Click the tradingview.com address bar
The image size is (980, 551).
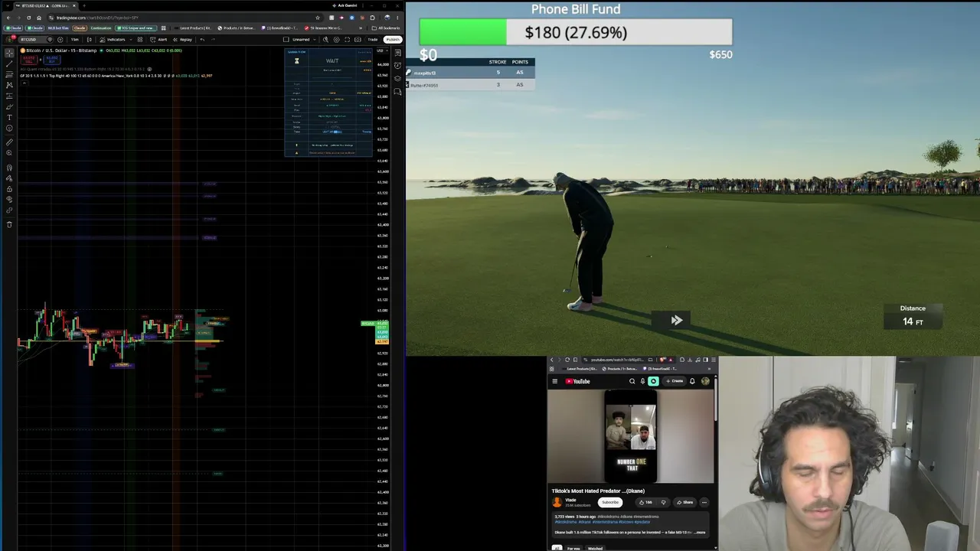point(184,18)
